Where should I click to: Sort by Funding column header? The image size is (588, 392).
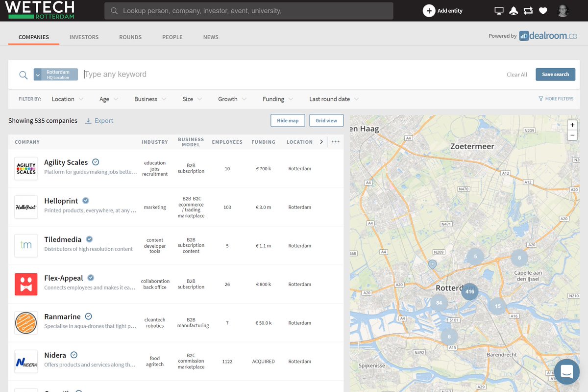[x=264, y=142]
